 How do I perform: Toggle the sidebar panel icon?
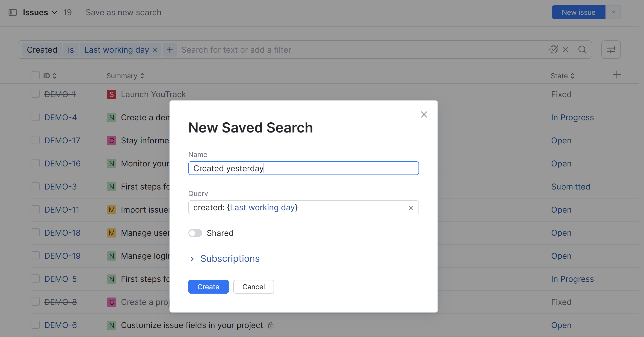12,12
